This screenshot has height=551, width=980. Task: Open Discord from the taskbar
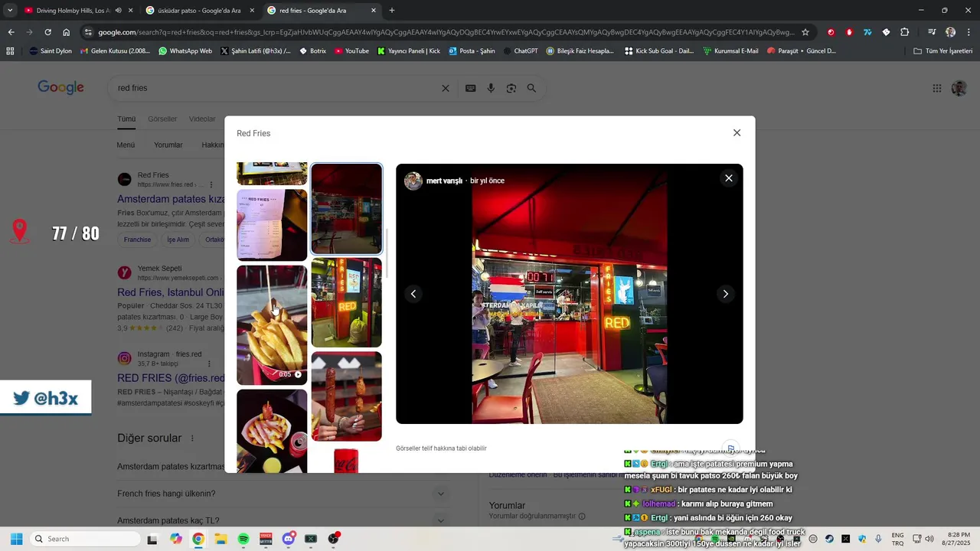click(x=289, y=539)
